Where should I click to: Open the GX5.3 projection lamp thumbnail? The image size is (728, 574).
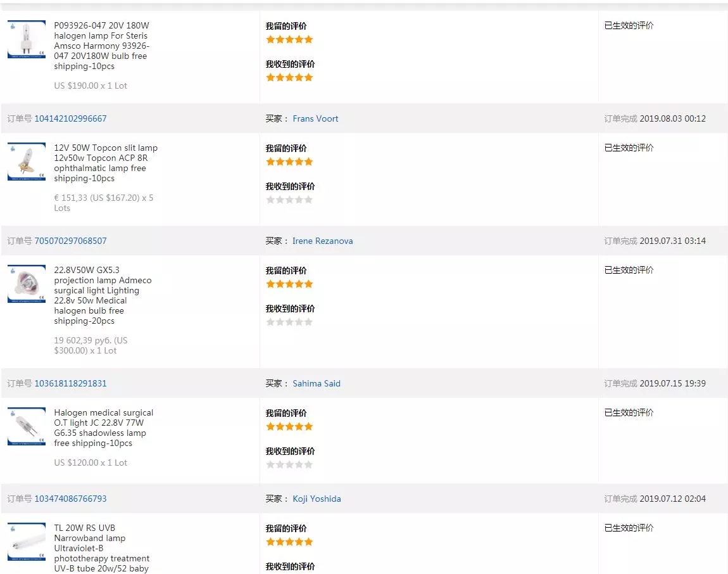pos(27,284)
